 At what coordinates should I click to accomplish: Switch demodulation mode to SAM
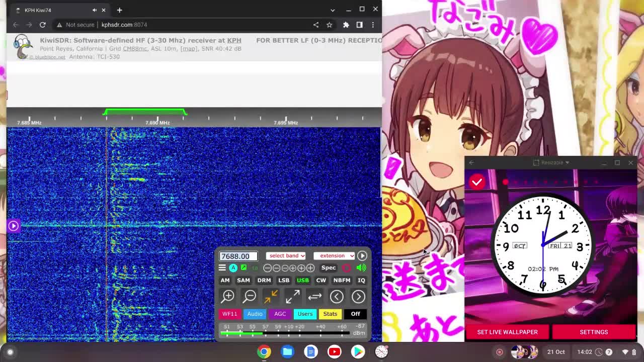click(244, 280)
